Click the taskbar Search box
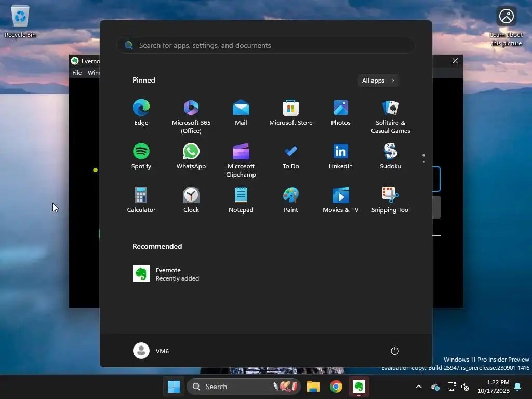532x399 pixels. (x=244, y=387)
